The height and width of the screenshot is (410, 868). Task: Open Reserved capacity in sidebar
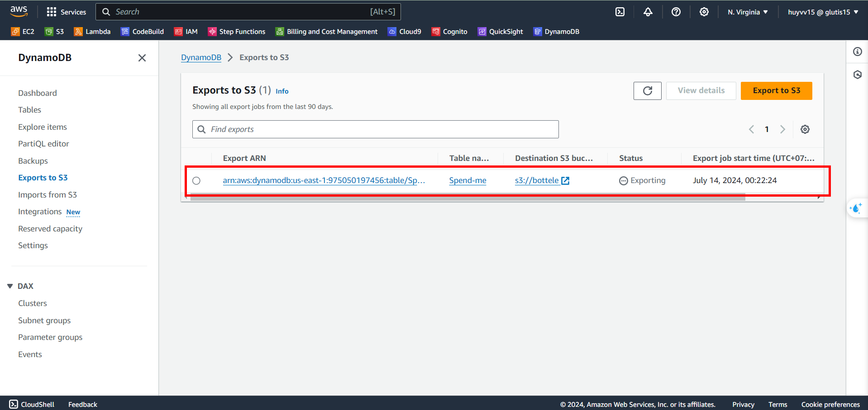point(50,229)
